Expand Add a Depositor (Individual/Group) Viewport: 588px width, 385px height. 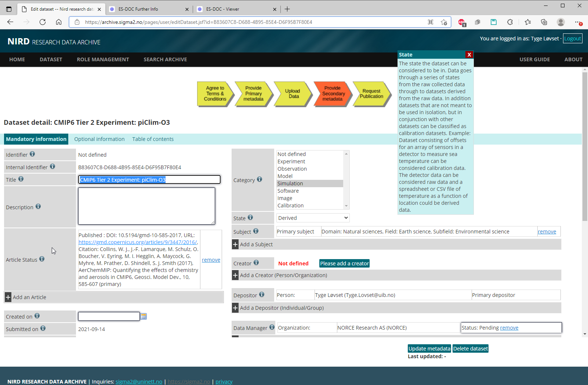point(235,308)
